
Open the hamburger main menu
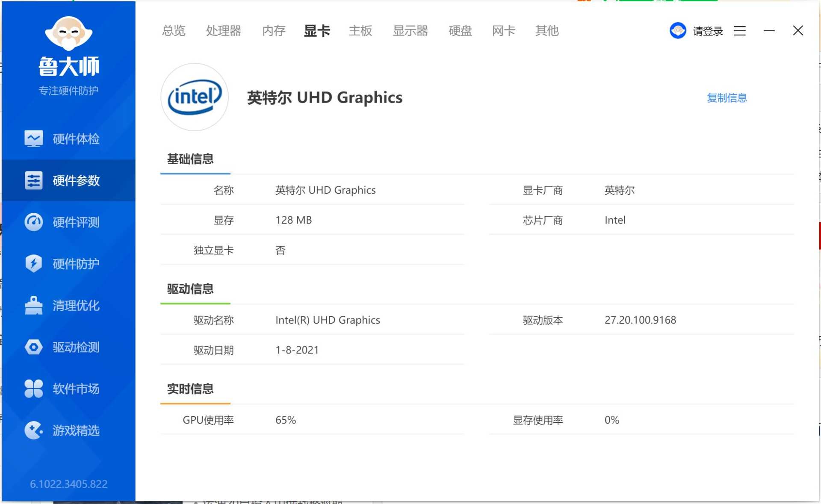click(739, 31)
